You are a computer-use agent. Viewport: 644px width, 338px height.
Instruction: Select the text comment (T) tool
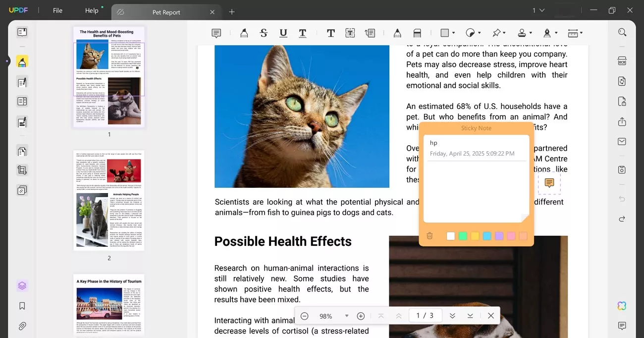331,33
